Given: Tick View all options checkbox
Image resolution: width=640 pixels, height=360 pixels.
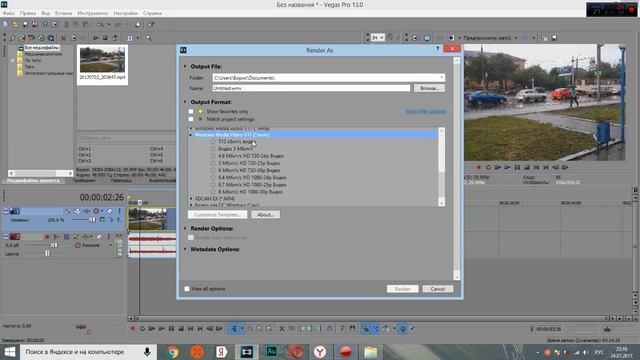Looking at the screenshot, I should [x=187, y=289].
